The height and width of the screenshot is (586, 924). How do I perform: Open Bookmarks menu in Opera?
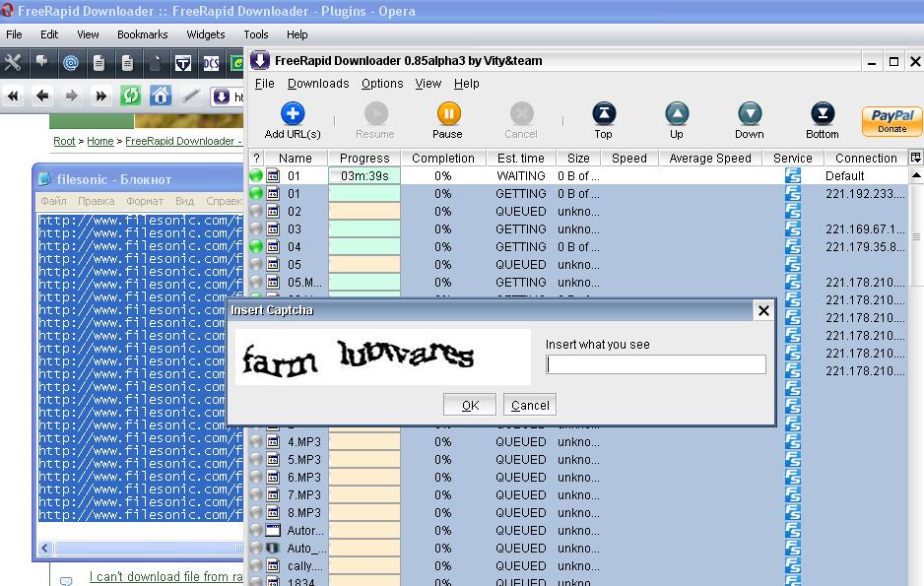coord(142,34)
